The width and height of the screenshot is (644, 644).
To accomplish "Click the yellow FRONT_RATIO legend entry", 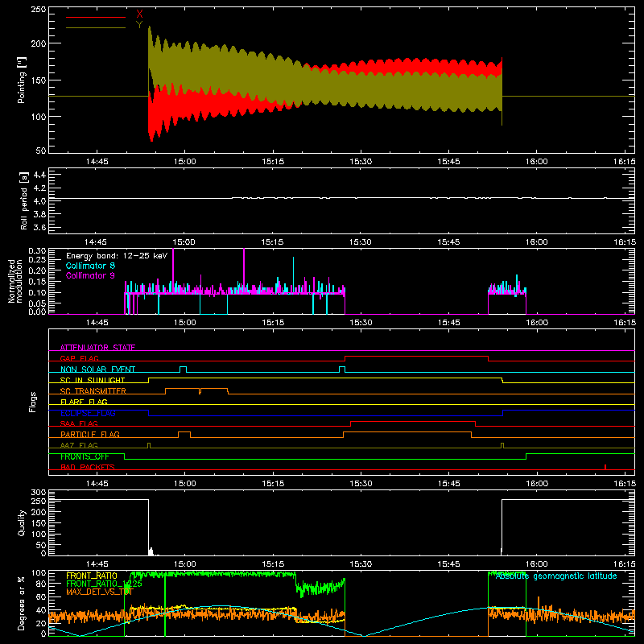I will tap(92, 576).
